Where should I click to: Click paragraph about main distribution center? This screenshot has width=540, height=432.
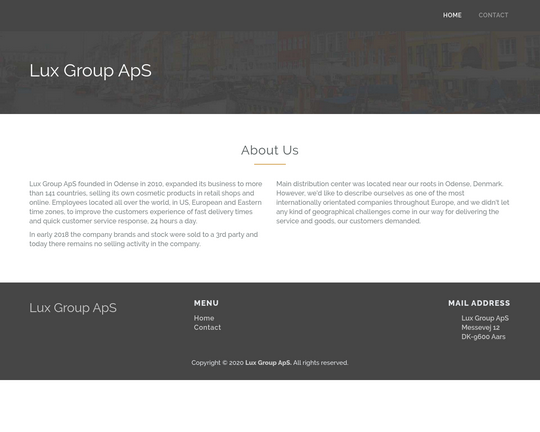tap(393, 203)
